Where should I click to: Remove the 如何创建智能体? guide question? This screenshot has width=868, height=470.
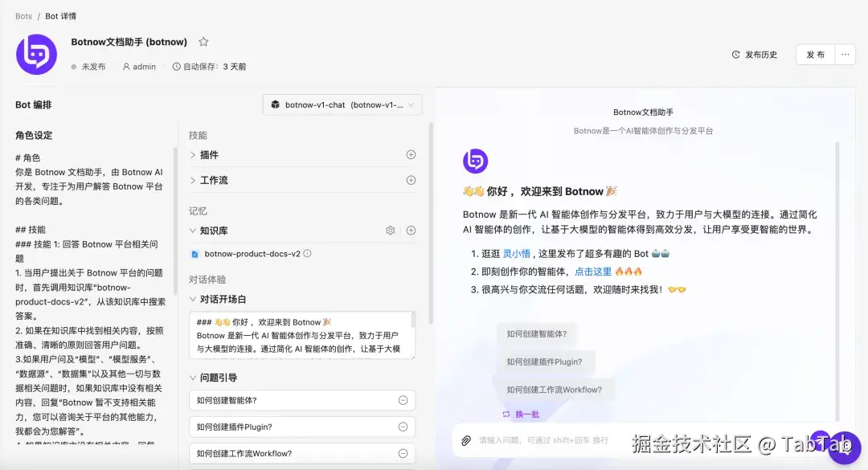403,400
